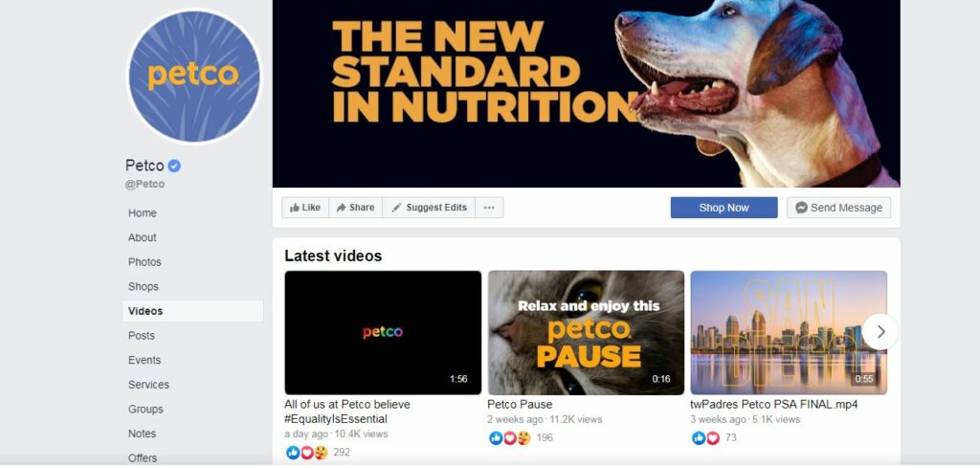The image size is (980, 468).
Task: Click reaction icons under Petco Pause video
Action: coord(509,438)
